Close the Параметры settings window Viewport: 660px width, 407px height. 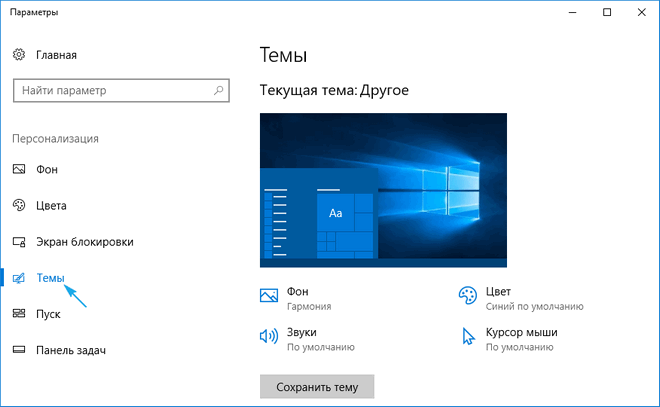pos(641,13)
